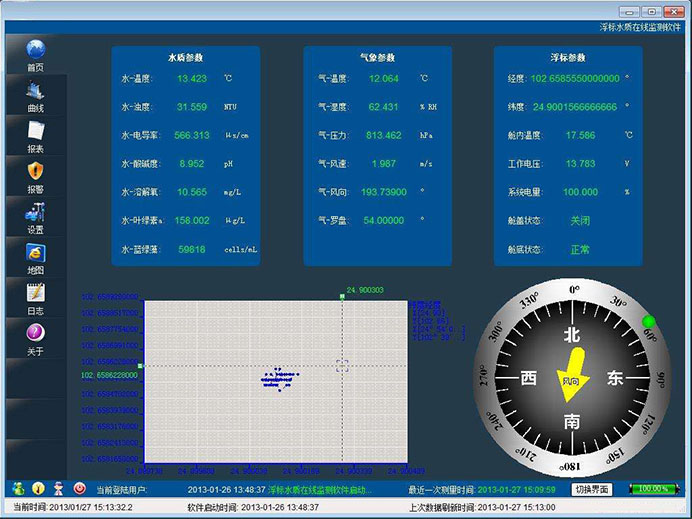Open the 关于 about icon
The image size is (692, 519).
36,336
